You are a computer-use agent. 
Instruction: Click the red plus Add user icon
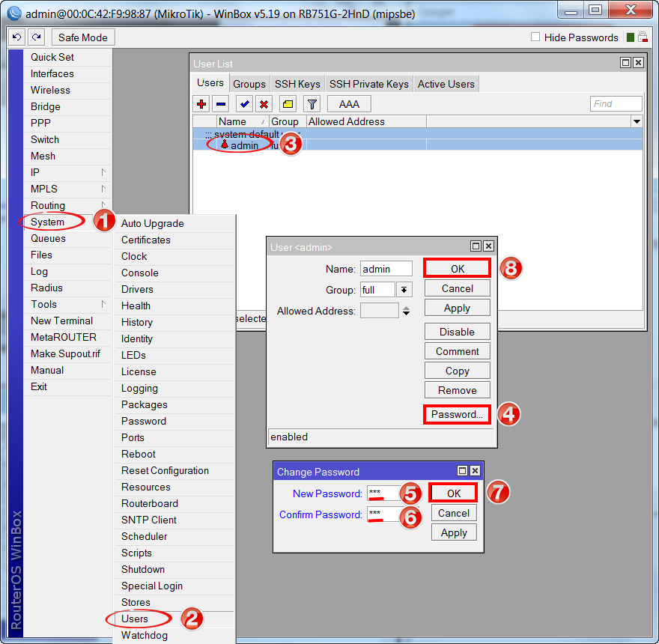(x=201, y=104)
